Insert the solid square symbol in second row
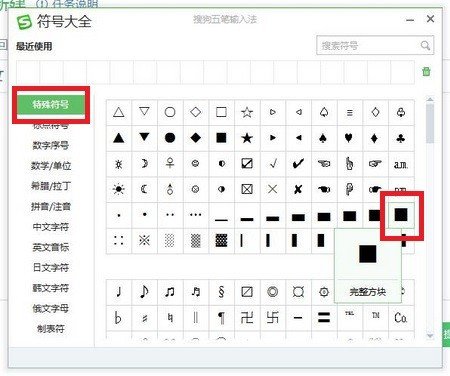 (221, 138)
